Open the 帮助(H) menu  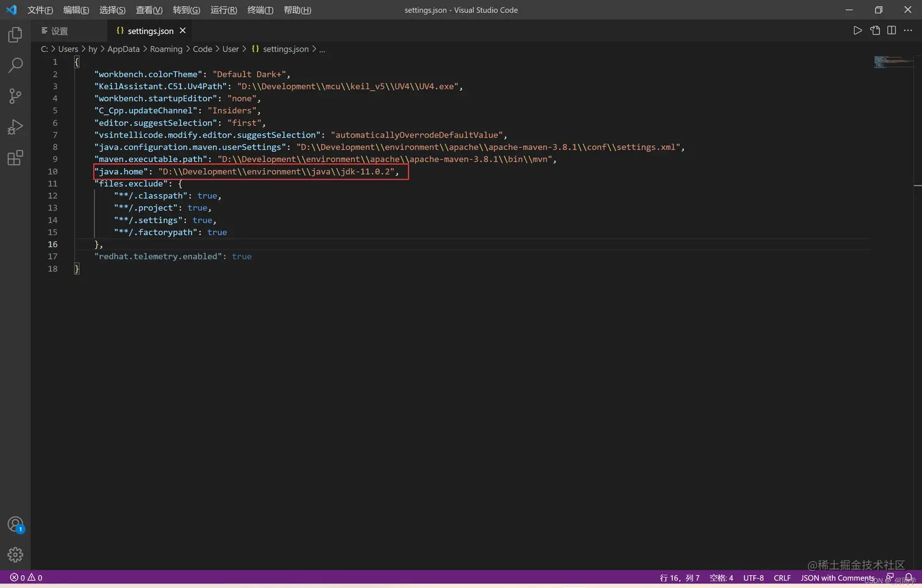[x=297, y=10]
